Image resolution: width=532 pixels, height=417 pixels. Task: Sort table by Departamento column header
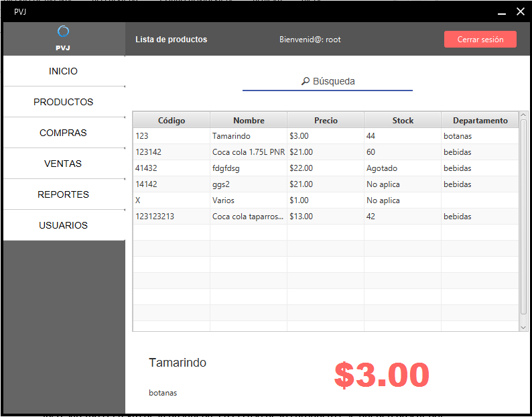(480, 120)
